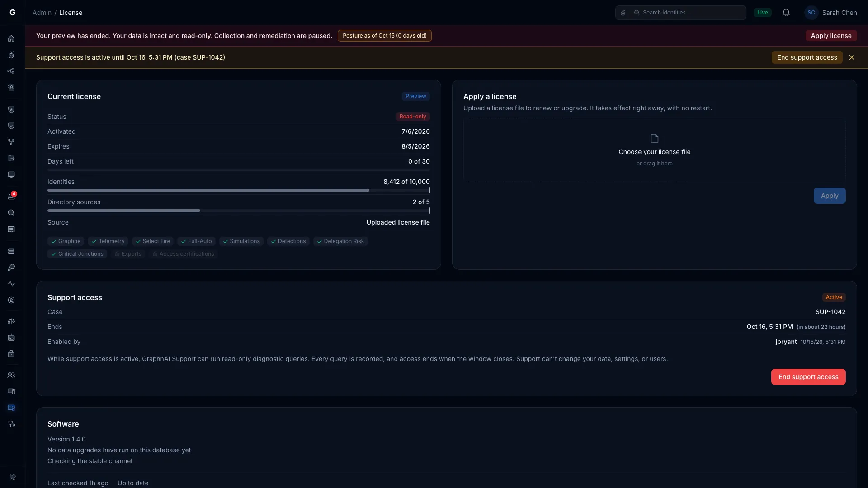
Task: Click the jbryant enabled-by name
Action: (x=786, y=342)
